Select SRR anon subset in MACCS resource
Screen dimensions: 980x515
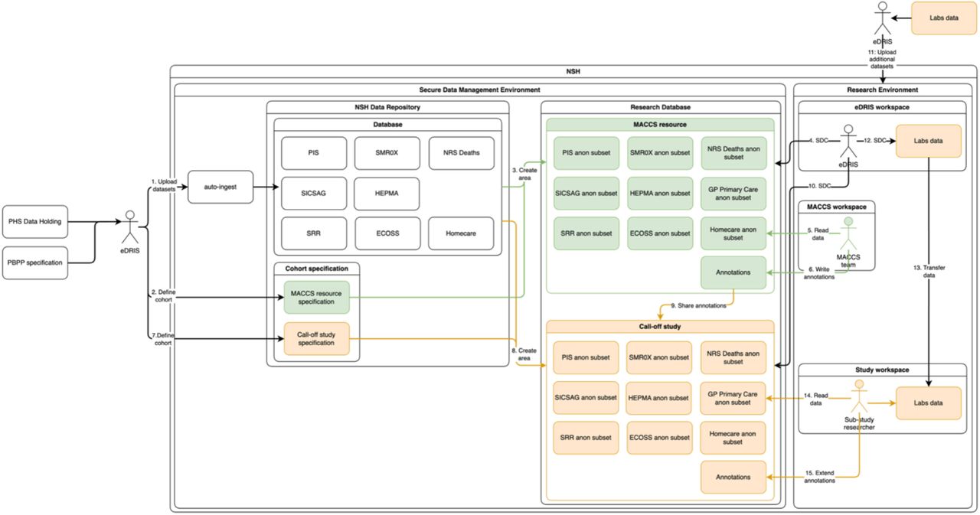(x=586, y=233)
